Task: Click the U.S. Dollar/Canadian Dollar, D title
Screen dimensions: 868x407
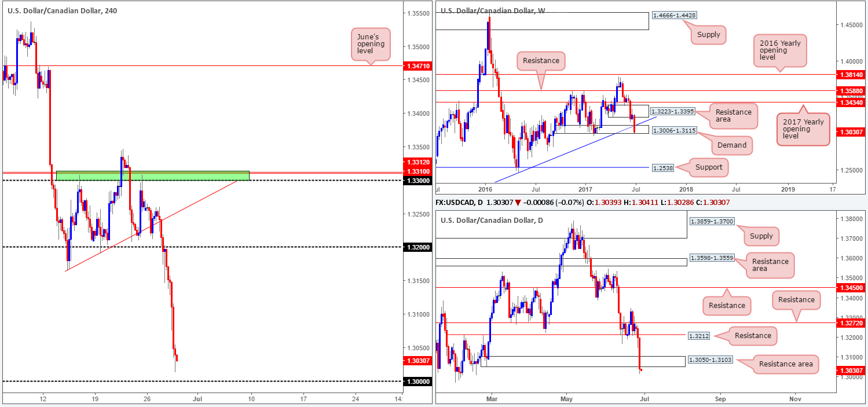Action: click(492, 220)
